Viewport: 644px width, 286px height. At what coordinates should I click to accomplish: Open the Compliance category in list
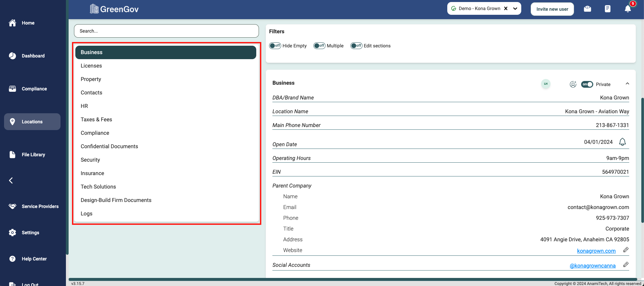(166, 133)
